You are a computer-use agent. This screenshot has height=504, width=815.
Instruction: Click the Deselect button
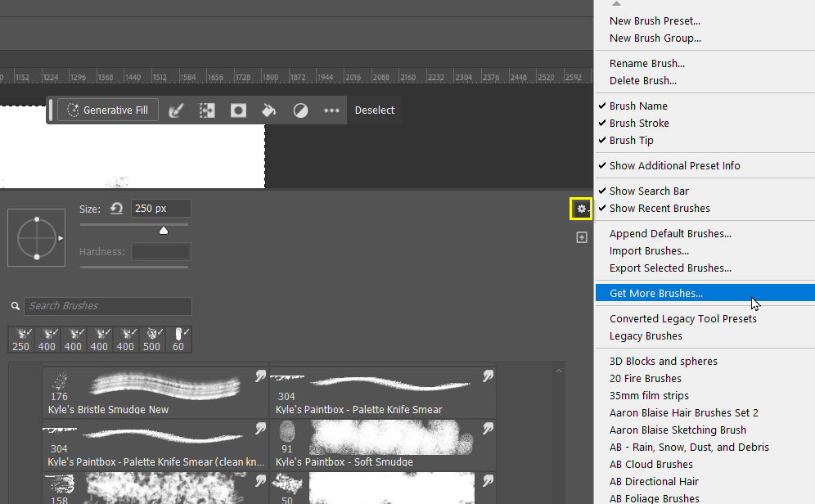coord(374,110)
